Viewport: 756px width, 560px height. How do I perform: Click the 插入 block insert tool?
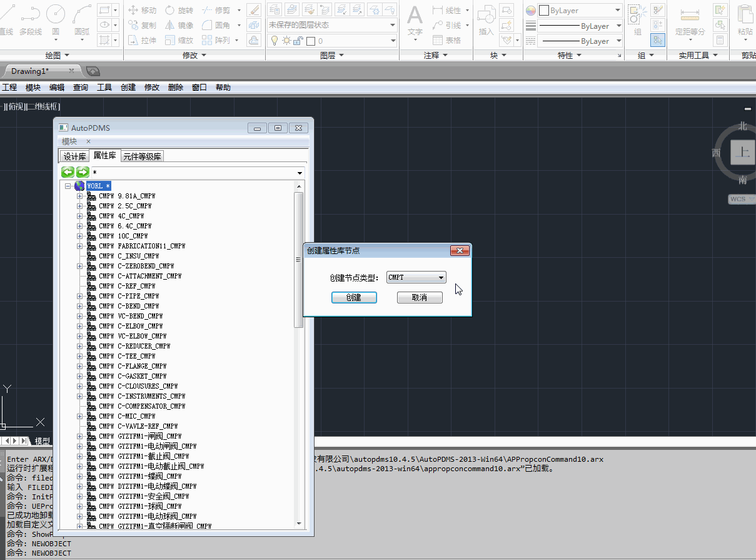(x=486, y=20)
